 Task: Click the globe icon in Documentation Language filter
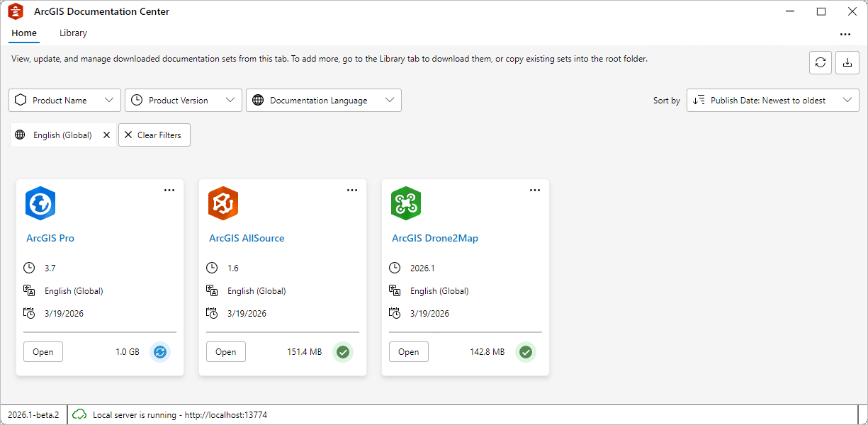(259, 100)
